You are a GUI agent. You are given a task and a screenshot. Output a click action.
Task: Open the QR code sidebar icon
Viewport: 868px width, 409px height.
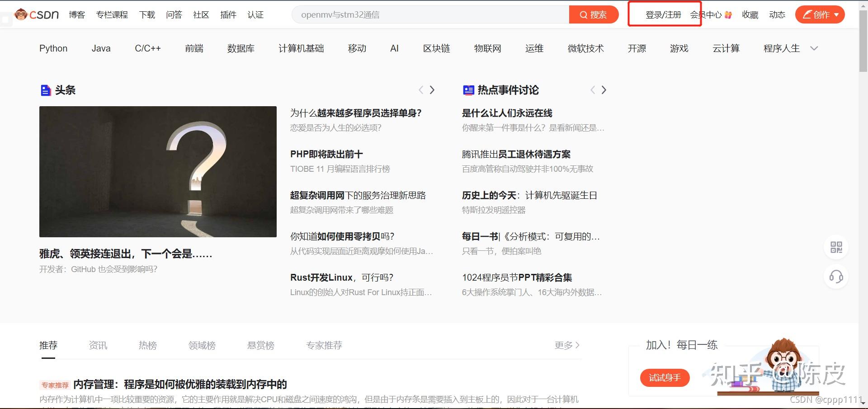pos(836,247)
